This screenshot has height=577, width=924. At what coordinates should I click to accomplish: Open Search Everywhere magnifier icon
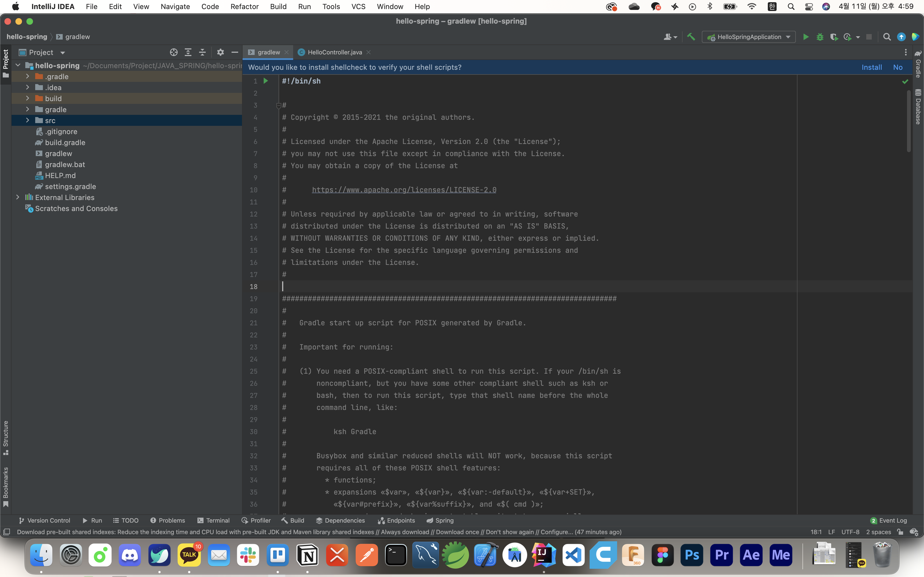[887, 37]
